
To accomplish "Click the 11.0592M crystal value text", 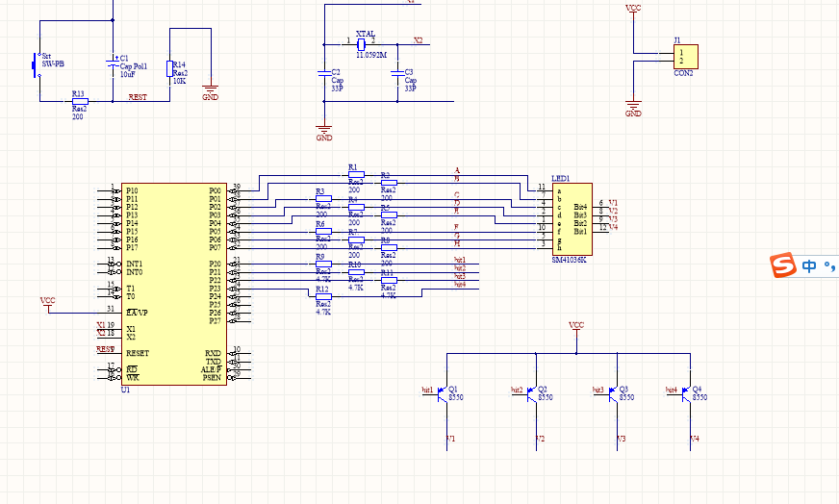I will [x=371, y=55].
